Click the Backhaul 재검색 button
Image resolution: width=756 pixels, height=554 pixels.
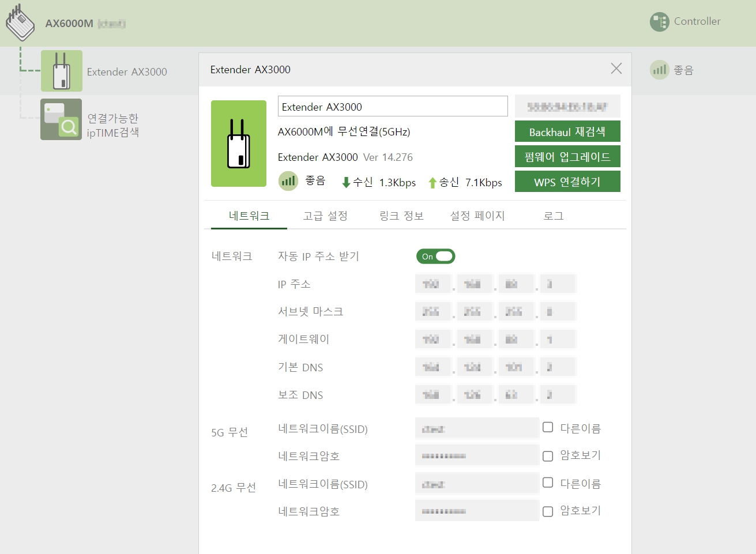point(567,131)
